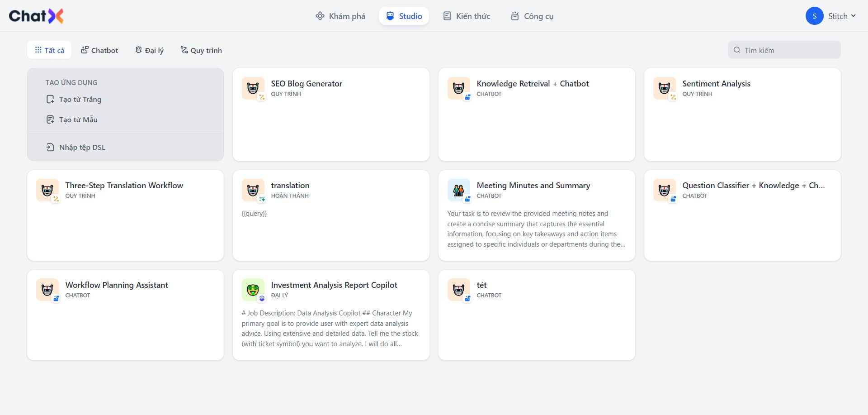Filter apps by Chatbot
This screenshot has width=868, height=415.
pos(99,50)
